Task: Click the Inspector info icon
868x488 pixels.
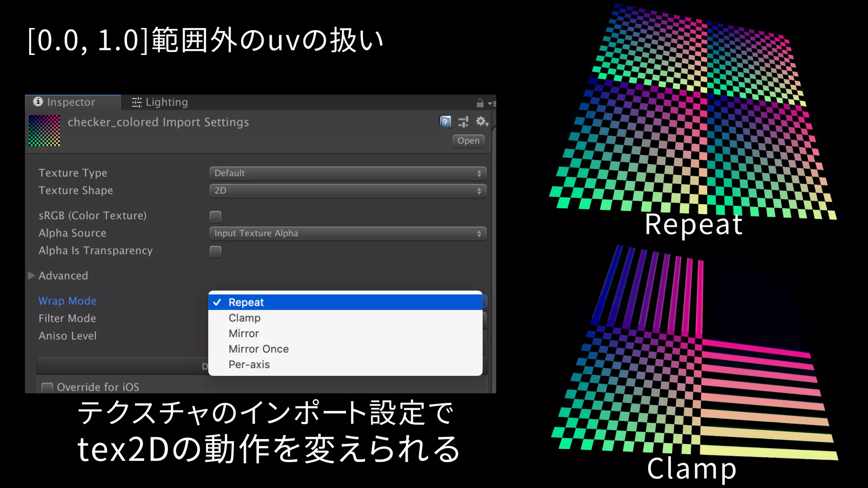Action: click(x=38, y=102)
